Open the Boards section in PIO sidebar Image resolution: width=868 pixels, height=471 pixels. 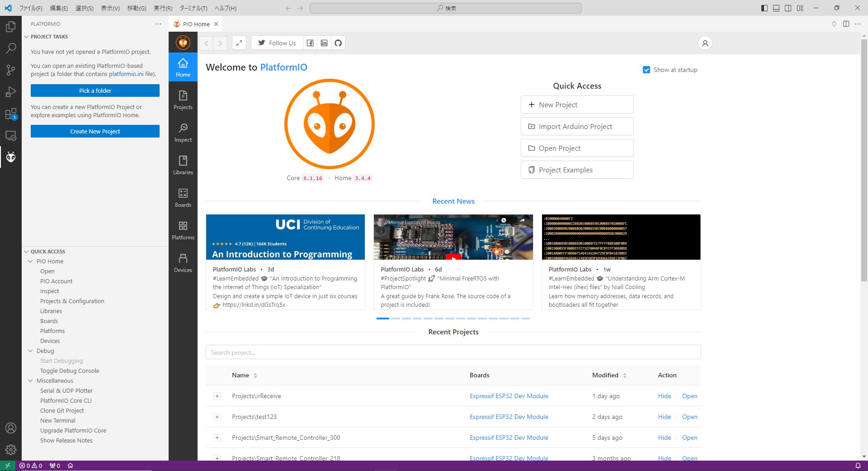pos(183,197)
